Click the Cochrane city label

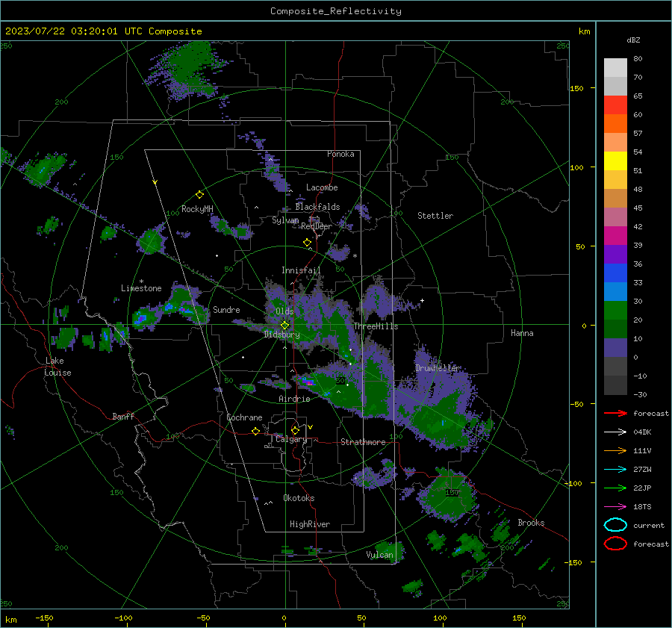[244, 417]
